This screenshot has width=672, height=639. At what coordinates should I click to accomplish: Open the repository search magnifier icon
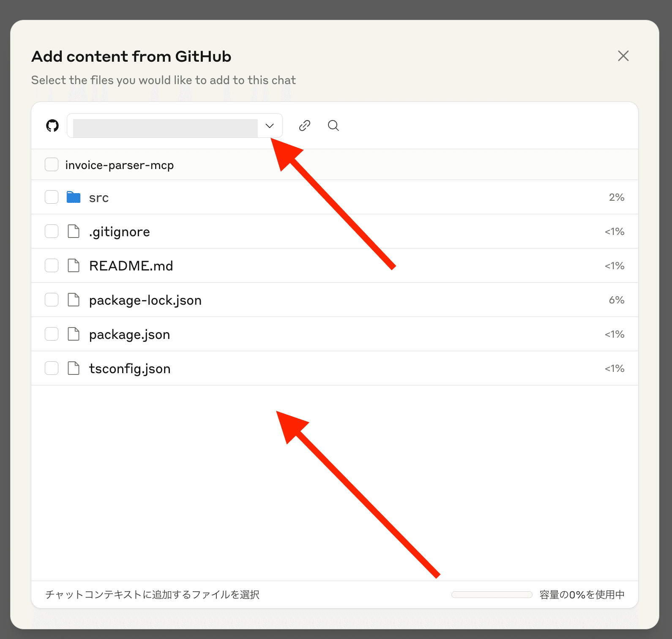click(x=333, y=126)
